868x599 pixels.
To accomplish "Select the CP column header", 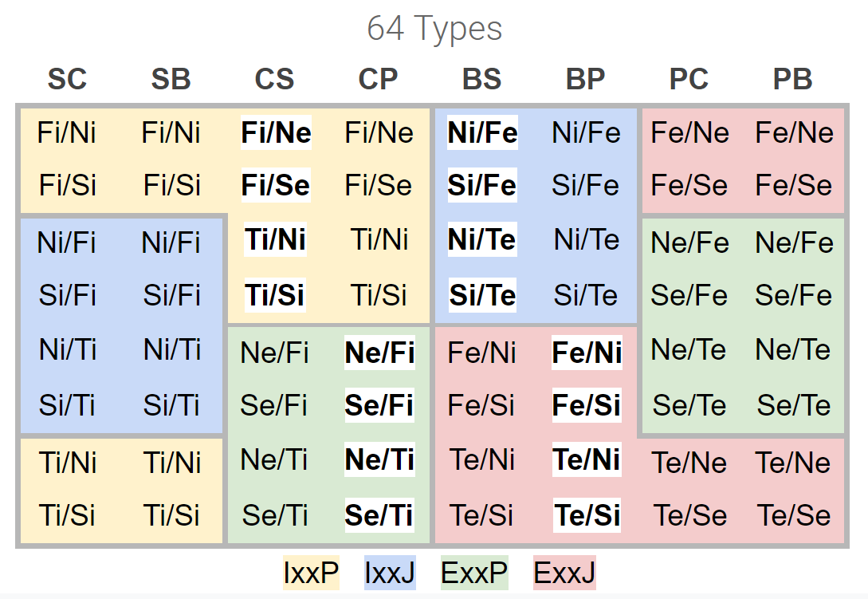I will point(379,79).
